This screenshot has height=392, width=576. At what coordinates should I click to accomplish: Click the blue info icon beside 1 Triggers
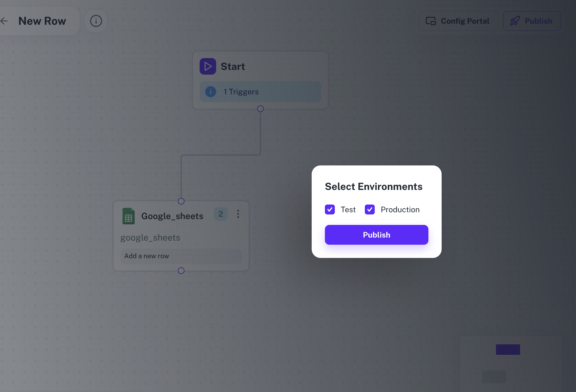coord(210,92)
